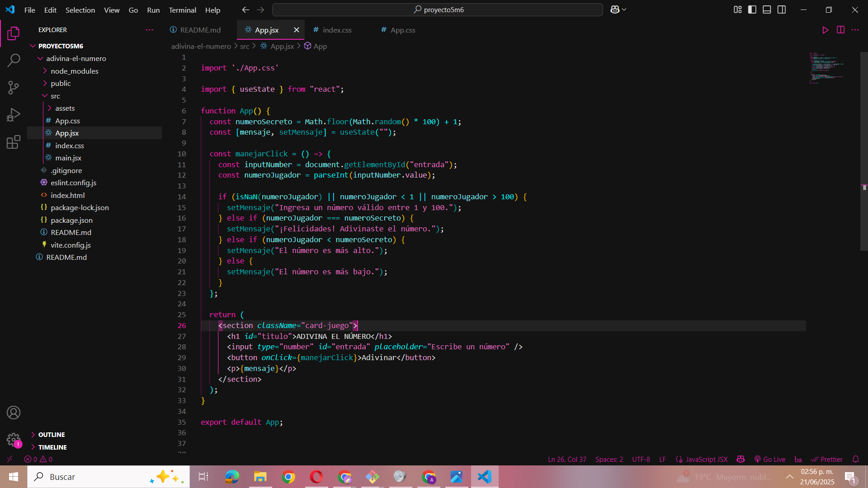Change LF end of line sequence

click(662, 459)
